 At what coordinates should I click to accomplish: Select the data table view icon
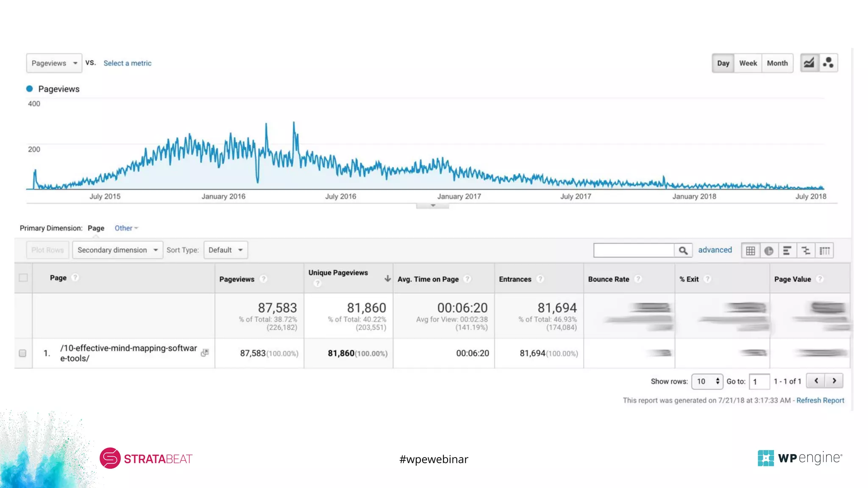[x=750, y=250]
